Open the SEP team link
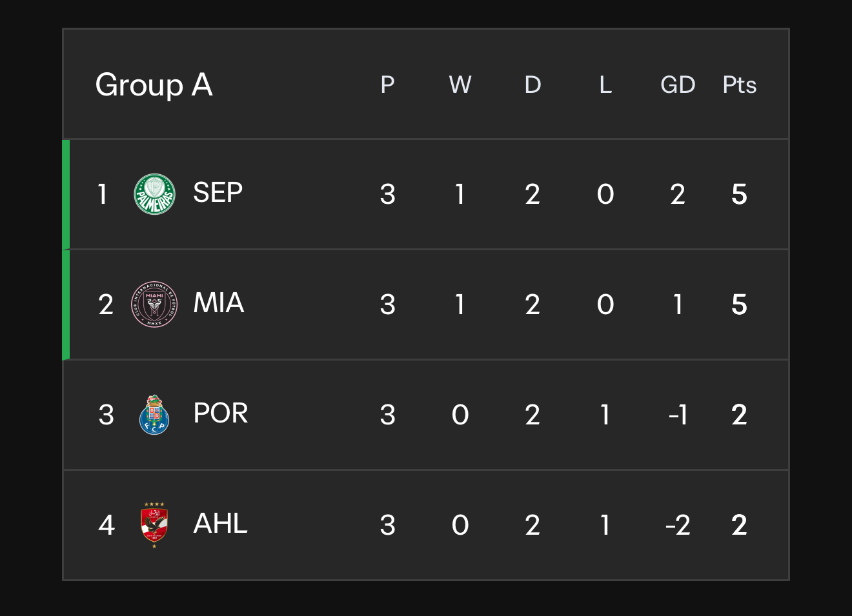 (x=218, y=193)
